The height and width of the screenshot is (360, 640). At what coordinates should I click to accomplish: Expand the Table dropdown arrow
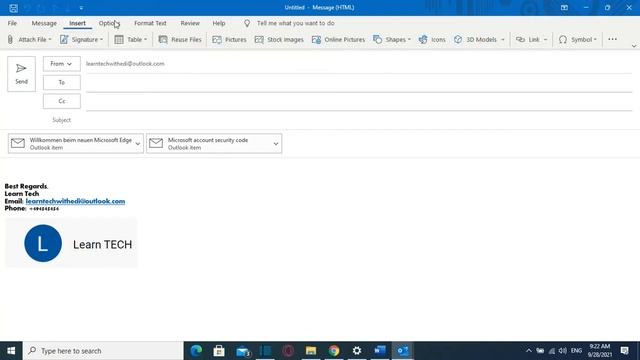[145, 40]
